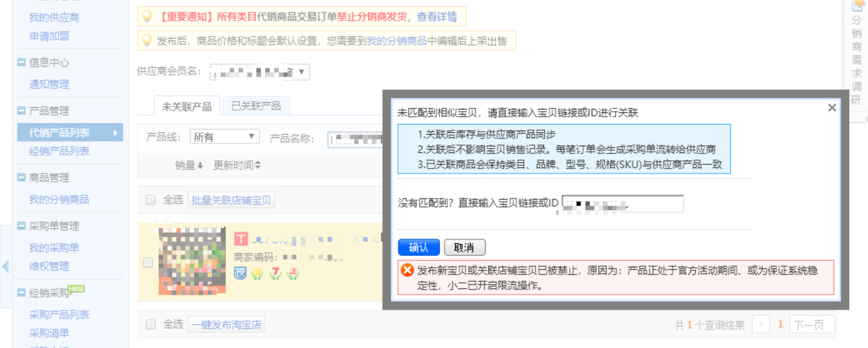Open the 供应商会员名 dropdown
The width and height of the screenshot is (868, 348).
pos(259,72)
